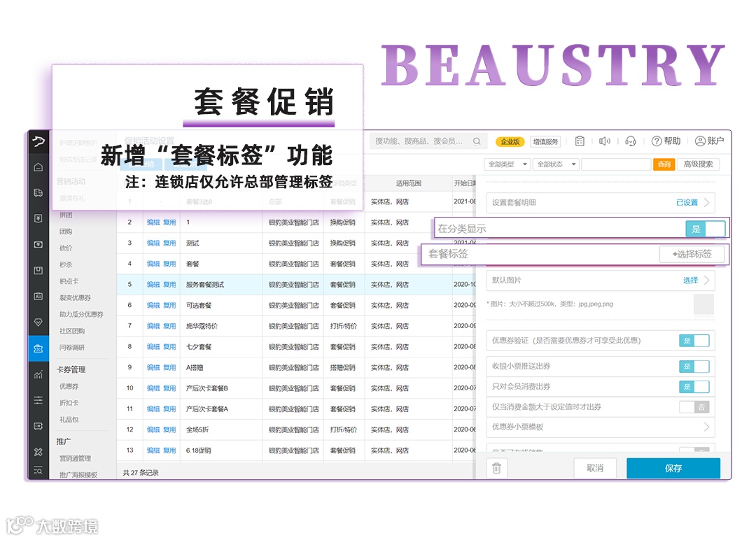Click the banknote sidebar icon
The image size is (756, 540).
click(38, 245)
